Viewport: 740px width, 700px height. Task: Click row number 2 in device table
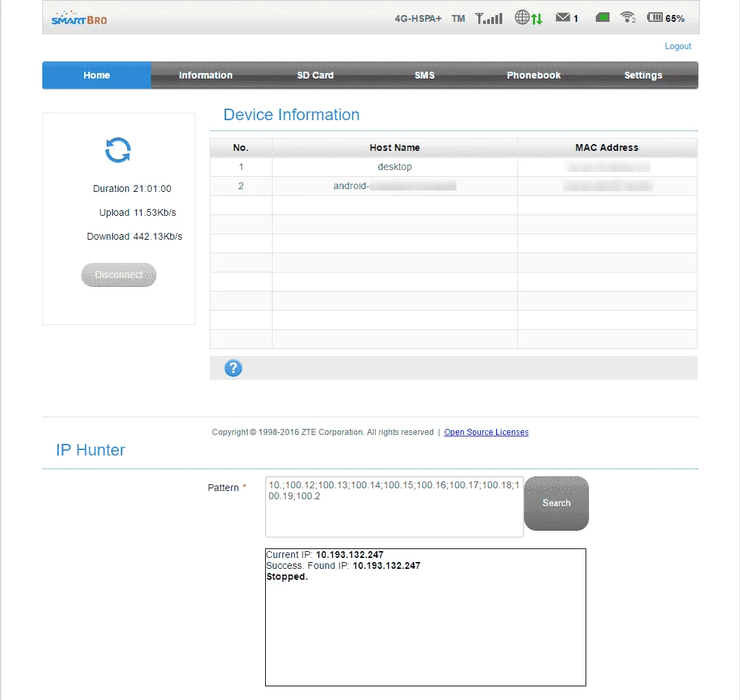coord(241,186)
